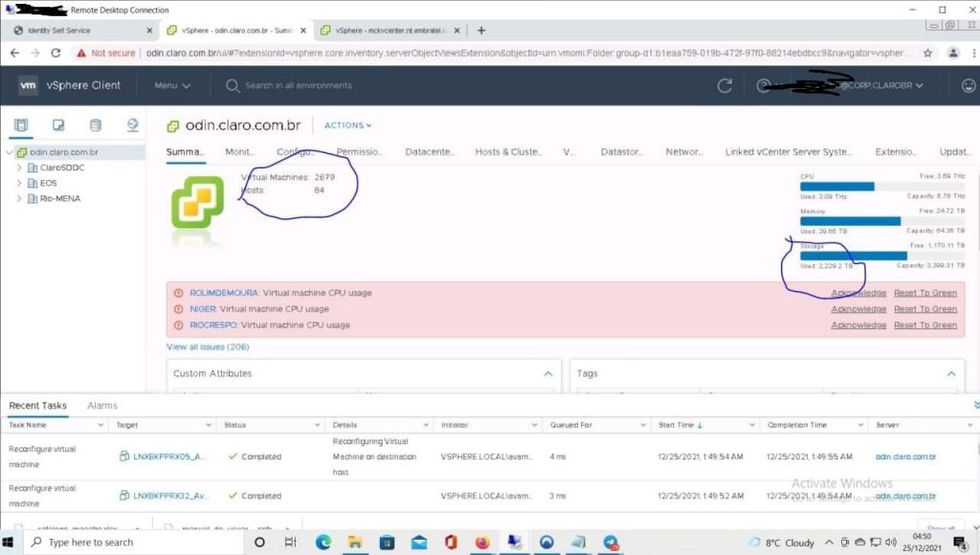Open the Status column filter dropdown

pos(318,425)
